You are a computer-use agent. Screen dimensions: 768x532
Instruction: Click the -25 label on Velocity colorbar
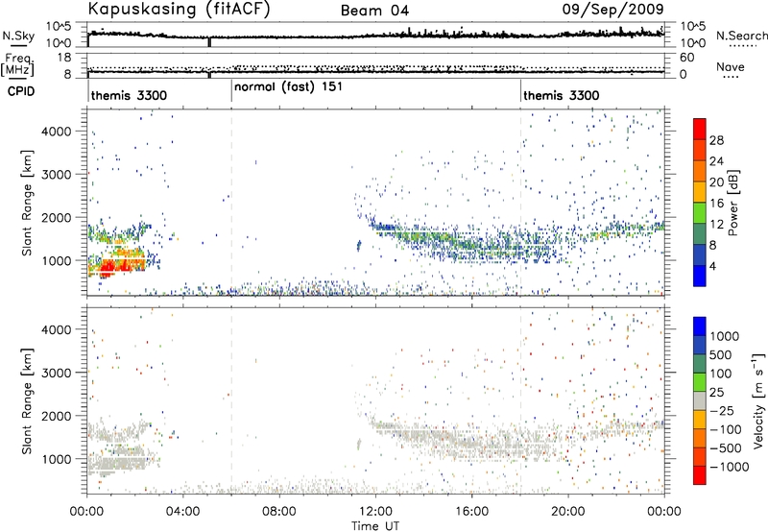tap(722, 411)
